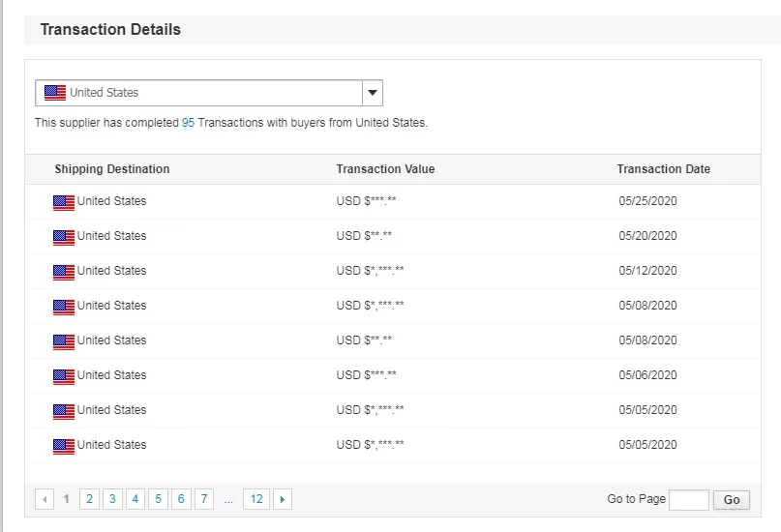The height and width of the screenshot is (532, 781).
Task: Click the Shipping Destination column header
Action: [x=111, y=169]
